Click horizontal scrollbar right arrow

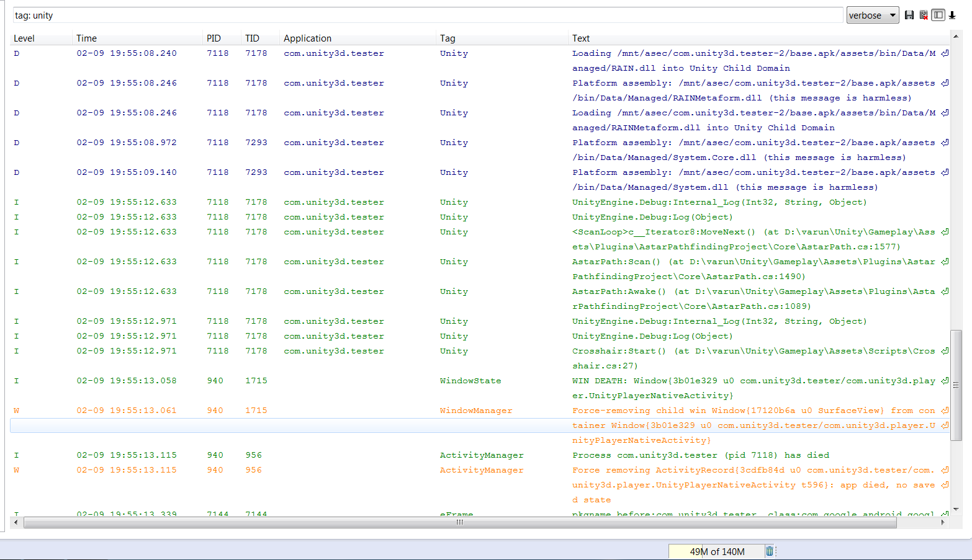pos(943,522)
